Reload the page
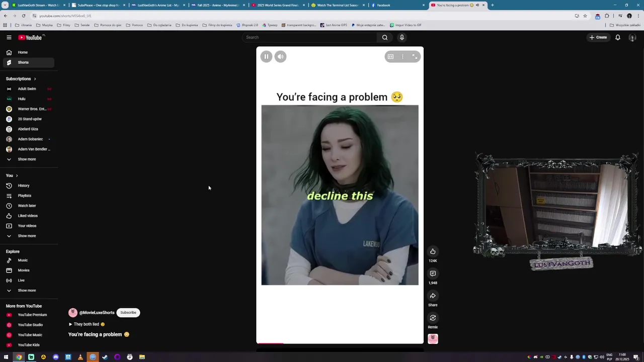The height and width of the screenshot is (362, 644). click(23, 16)
